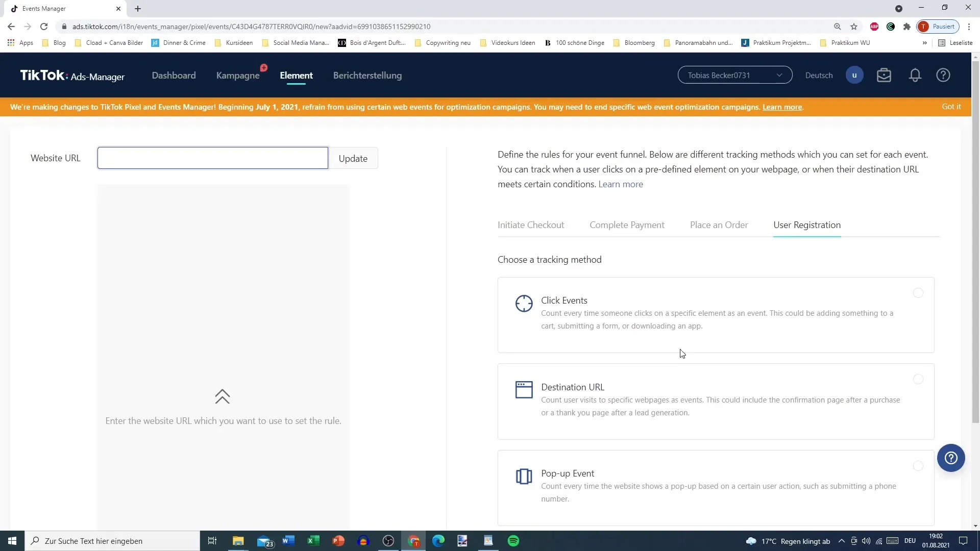Viewport: 980px width, 551px height.
Task: Open the Element menu
Action: [x=296, y=76]
